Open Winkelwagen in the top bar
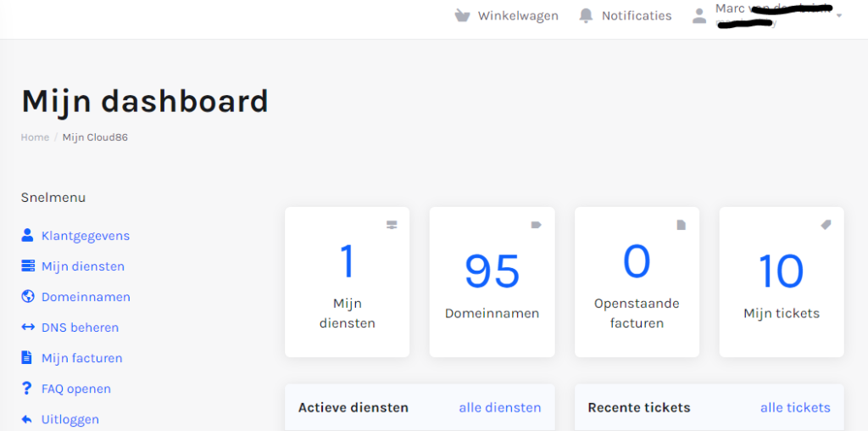Image resolution: width=868 pixels, height=431 pixels. point(518,15)
